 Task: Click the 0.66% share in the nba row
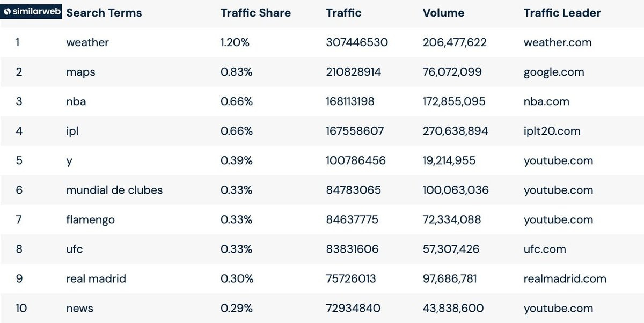[237, 101]
